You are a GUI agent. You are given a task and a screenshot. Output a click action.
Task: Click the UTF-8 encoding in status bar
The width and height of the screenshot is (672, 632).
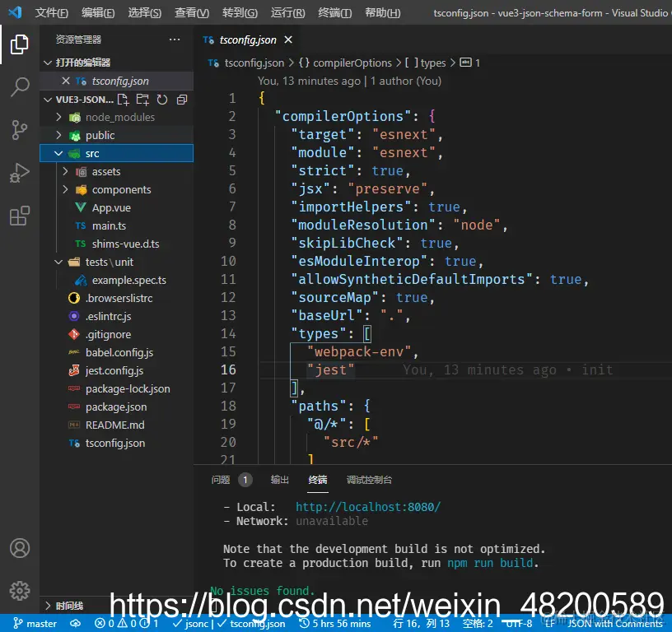(517, 624)
